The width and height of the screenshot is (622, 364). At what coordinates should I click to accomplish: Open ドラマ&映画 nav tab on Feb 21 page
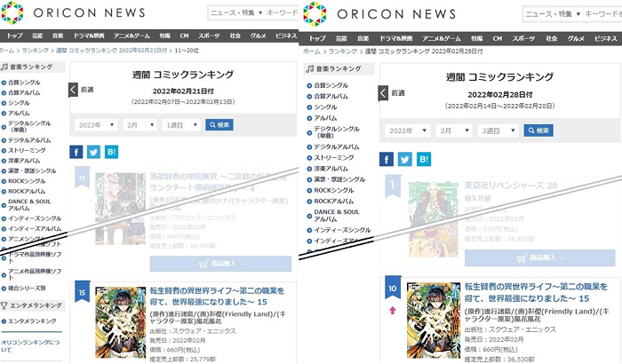(x=89, y=36)
